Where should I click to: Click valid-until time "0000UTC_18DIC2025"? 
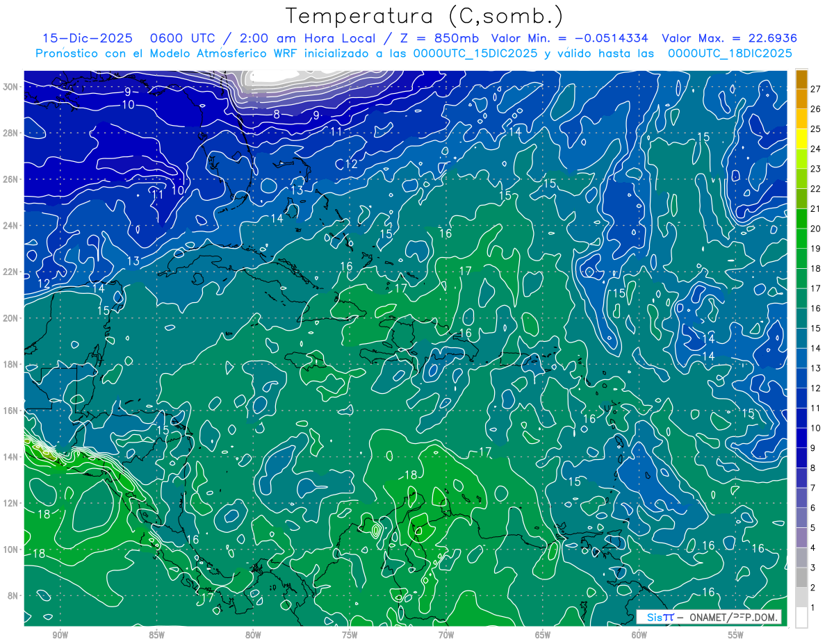(x=730, y=53)
